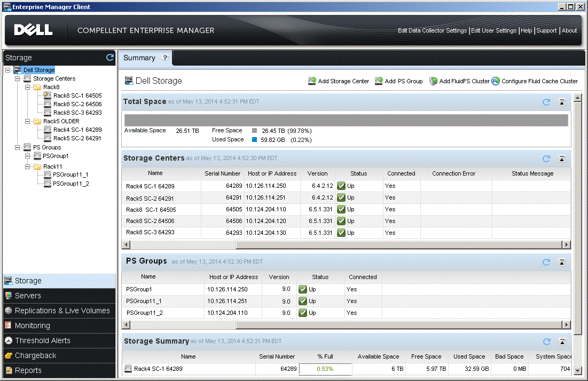Open Replications & Live Volumes view
The height and width of the screenshot is (381, 588).
tap(59, 311)
